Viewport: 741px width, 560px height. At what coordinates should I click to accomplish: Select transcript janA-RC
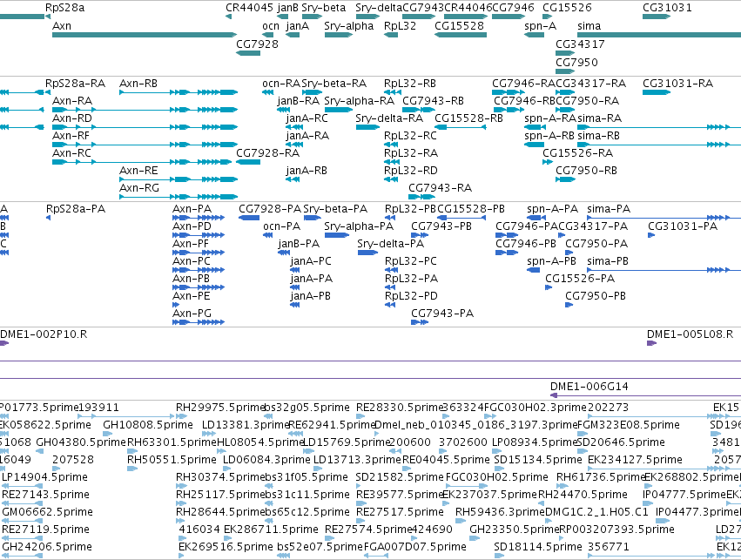[295, 127]
